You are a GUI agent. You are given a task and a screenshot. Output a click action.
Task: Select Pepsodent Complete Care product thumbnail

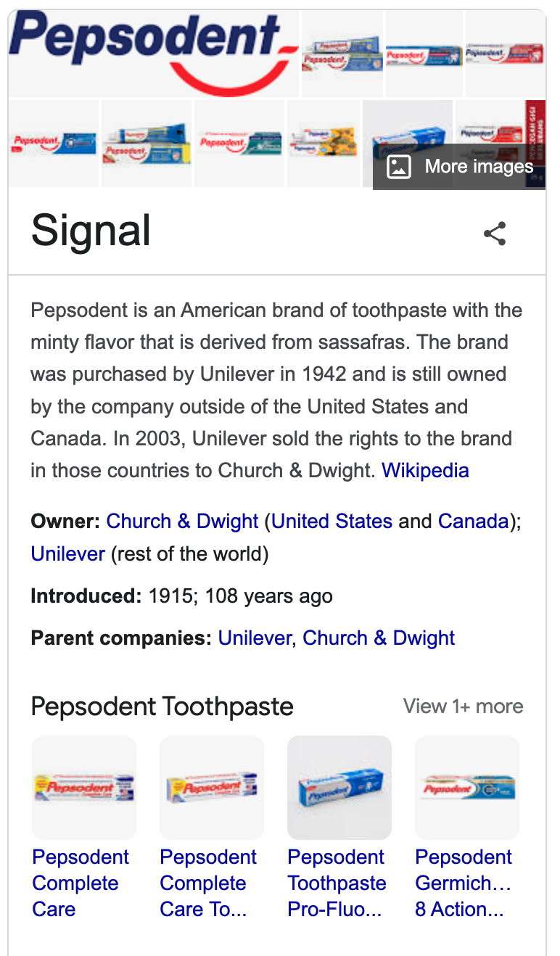[x=84, y=788]
